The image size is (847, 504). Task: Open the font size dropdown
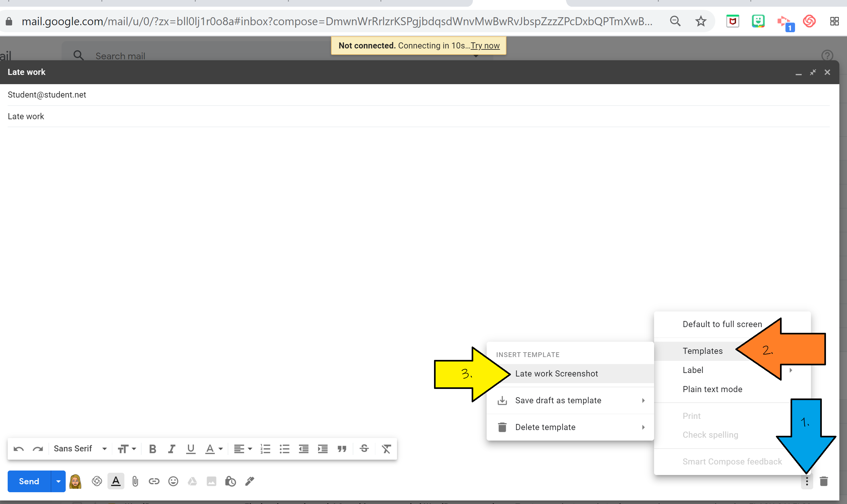pyautogui.click(x=126, y=448)
